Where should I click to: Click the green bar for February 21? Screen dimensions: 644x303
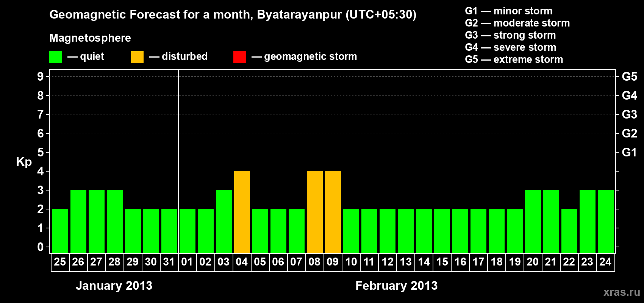pyautogui.click(x=551, y=222)
